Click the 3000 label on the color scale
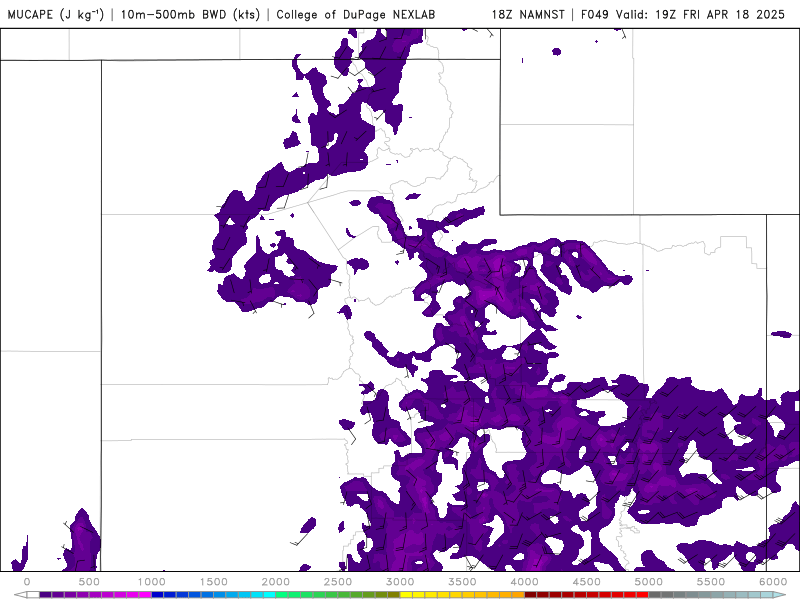 click(x=400, y=582)
